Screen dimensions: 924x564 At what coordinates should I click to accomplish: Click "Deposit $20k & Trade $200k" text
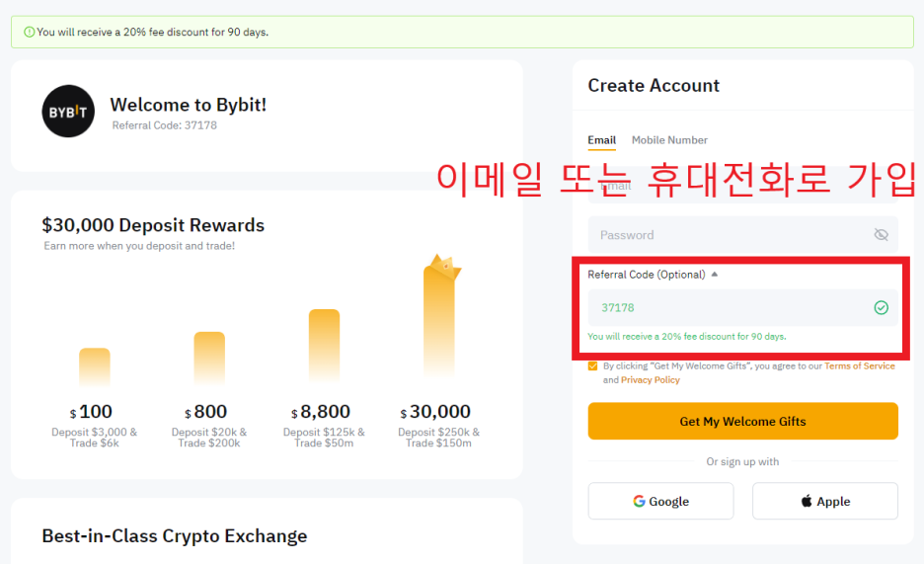click(x=209, y=438)
